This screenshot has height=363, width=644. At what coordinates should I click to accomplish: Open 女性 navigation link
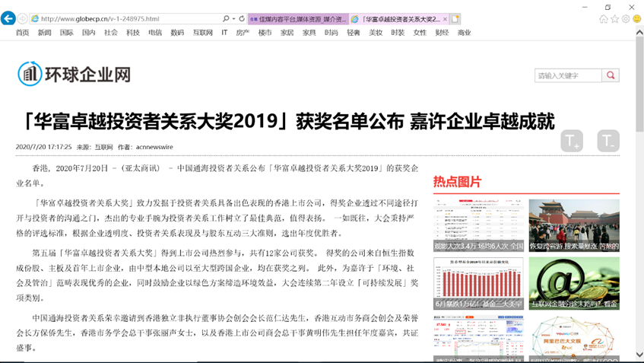(x=420, y=33)
